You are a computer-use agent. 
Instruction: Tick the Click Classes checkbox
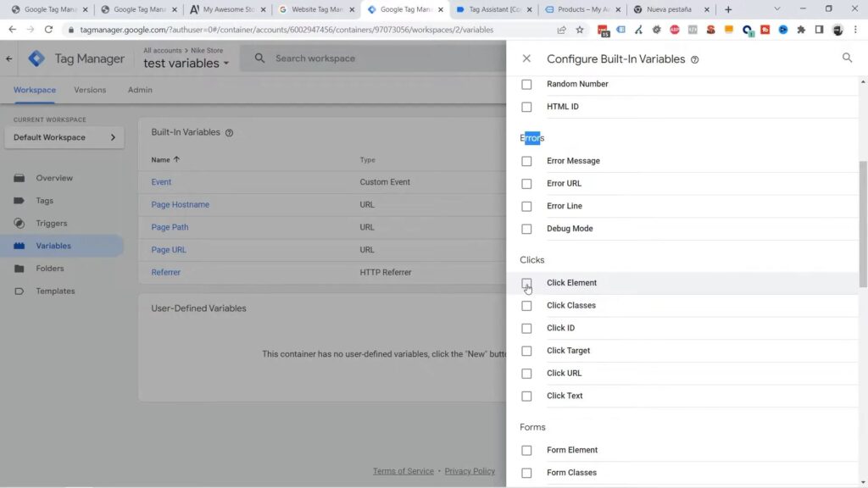(x=526, y=305)
